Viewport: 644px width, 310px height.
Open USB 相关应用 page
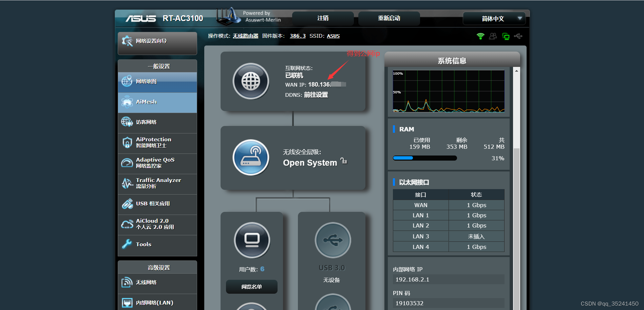point(157,204)
